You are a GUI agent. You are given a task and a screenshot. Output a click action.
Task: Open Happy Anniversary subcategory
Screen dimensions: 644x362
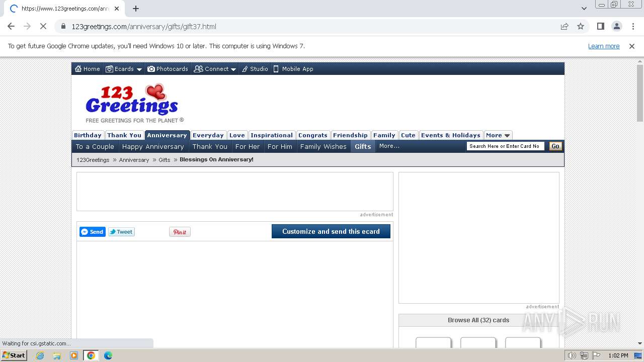[x=153, y=146]
